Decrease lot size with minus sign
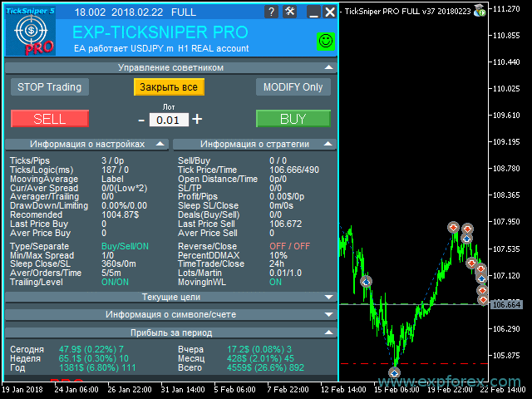This screenshot has height=399, width=532. [x=141, y=120]
